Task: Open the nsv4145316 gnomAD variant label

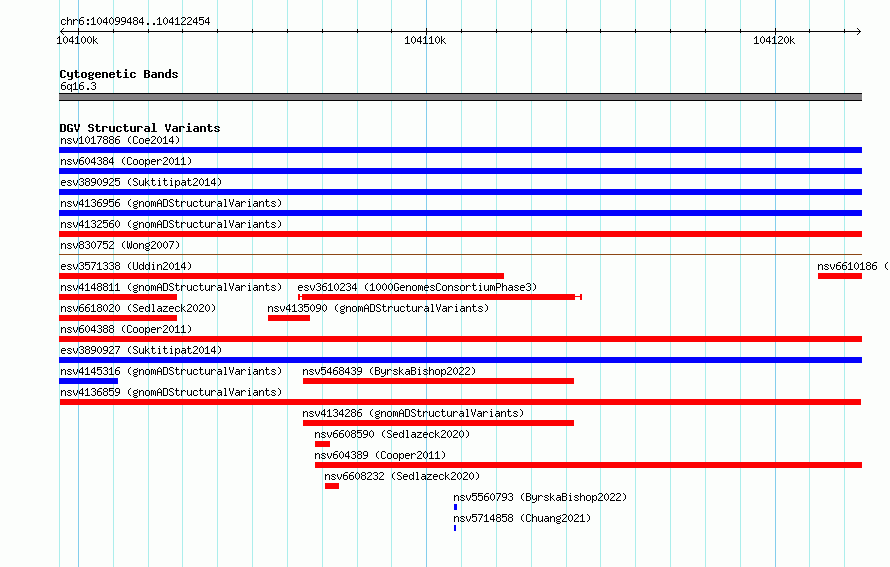Action: pos(171,371)
